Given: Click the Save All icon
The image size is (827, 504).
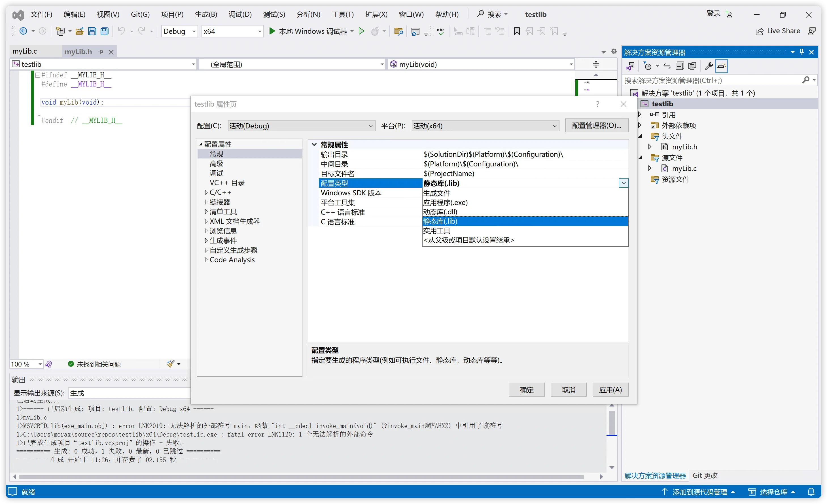Looking at the screenshot, I should pyautogui.click(x=104, y=31).
